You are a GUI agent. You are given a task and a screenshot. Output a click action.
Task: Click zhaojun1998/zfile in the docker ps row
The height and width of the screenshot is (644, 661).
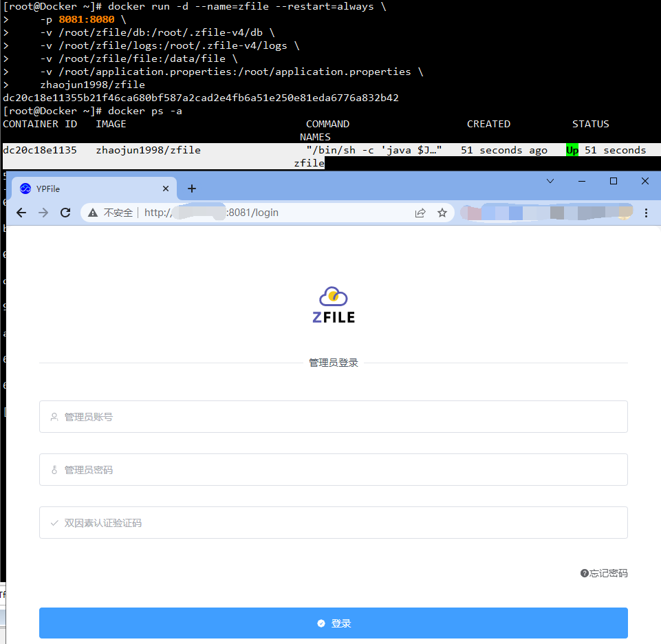tap(149, 150)
